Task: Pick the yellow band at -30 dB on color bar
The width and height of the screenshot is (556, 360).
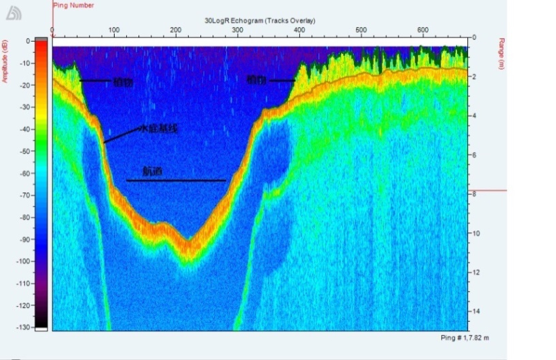Action: (41, 107)
